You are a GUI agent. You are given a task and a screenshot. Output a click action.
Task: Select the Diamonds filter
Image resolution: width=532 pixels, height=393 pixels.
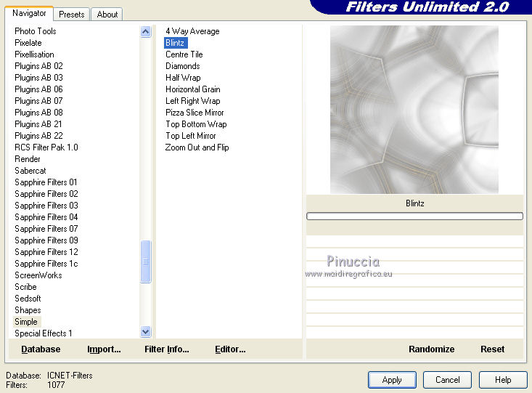tap(183, 66)
